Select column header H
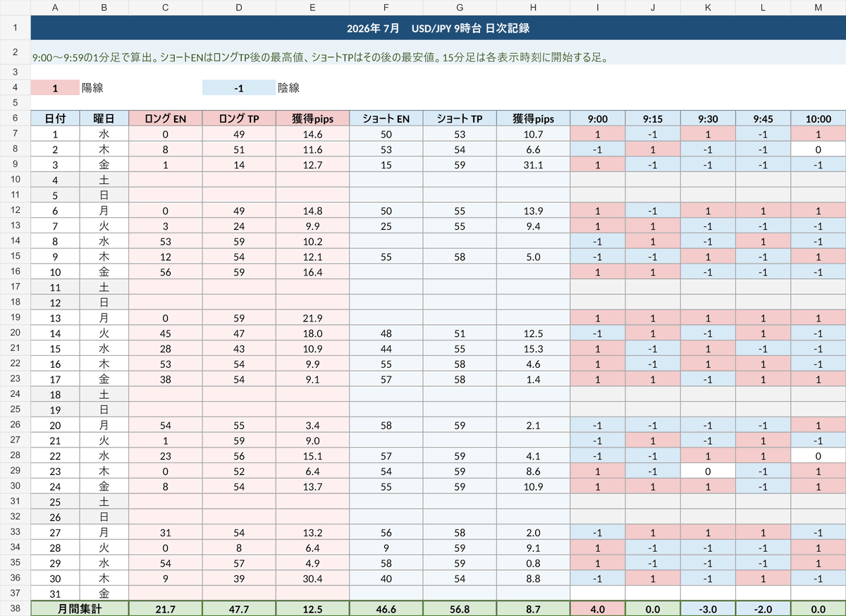846x616 pixels. coord(533,8)
